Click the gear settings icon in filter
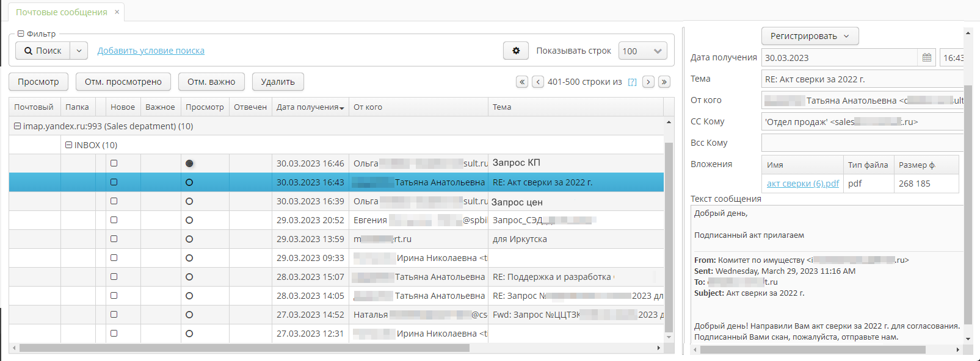Image resolution: width=980 pixels, height=361 pixels. [516, 51]
